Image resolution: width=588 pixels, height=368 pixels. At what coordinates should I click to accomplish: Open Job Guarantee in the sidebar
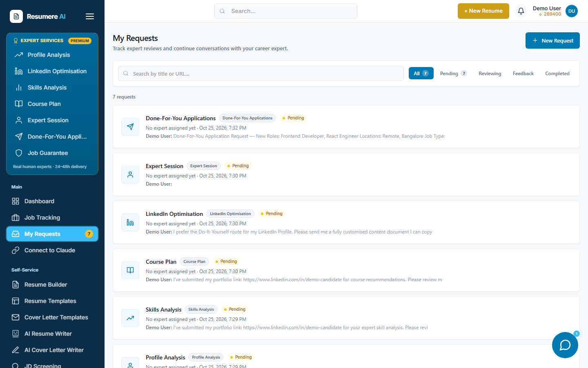52,153
